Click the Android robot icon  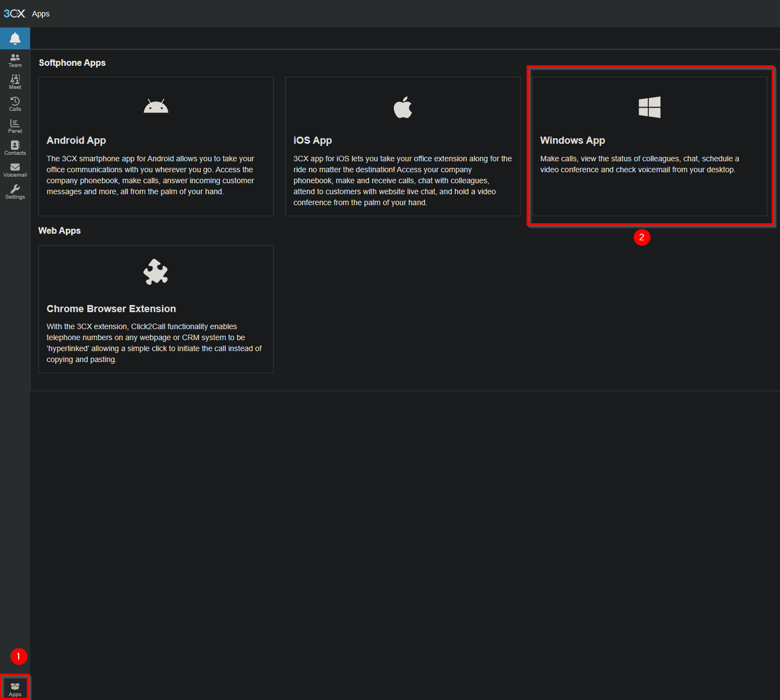click(x=156, y=106)
